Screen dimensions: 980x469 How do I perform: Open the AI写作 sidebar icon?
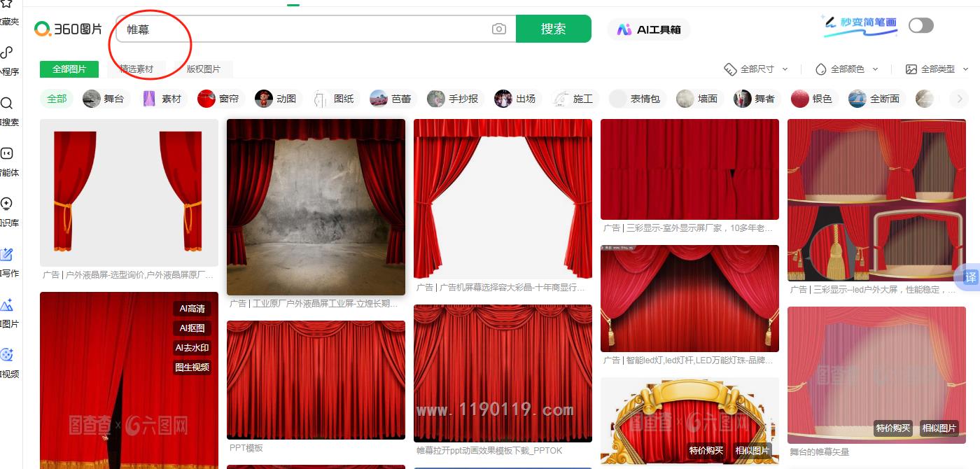click(7, 255)
